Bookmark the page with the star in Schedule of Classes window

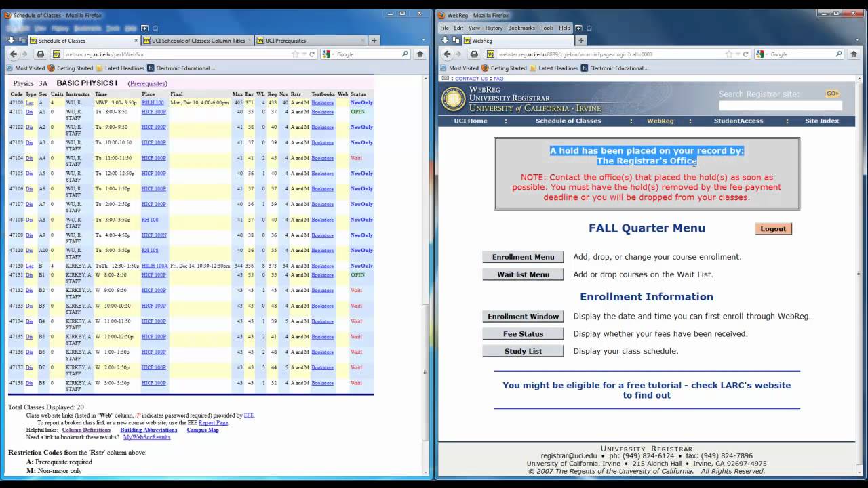click(295, 54)
